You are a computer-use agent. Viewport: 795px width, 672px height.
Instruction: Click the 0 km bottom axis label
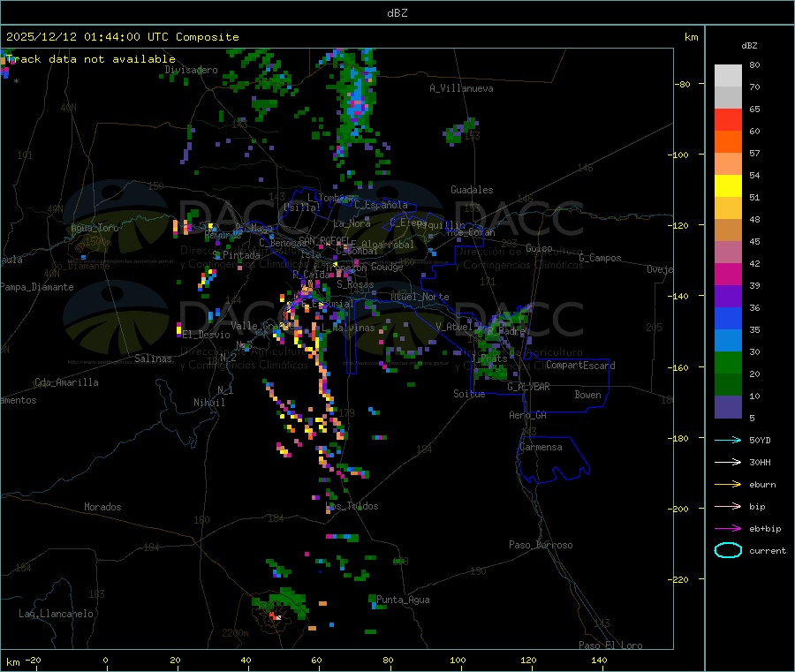click(x=105, y=661)
